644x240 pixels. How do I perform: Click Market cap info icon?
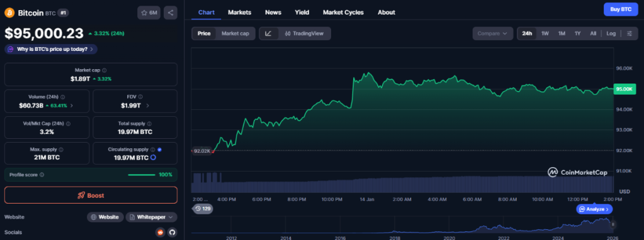click(105, 70)
